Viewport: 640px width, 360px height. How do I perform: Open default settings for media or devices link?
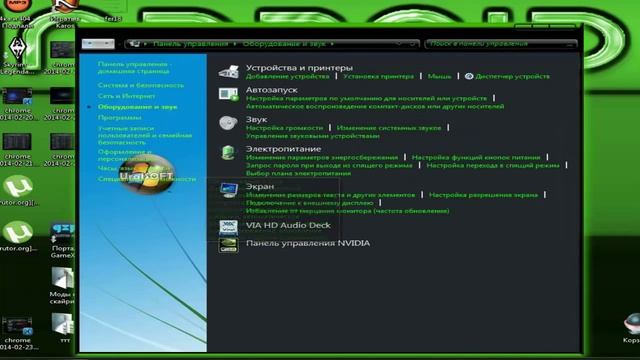tap(367, 98)
